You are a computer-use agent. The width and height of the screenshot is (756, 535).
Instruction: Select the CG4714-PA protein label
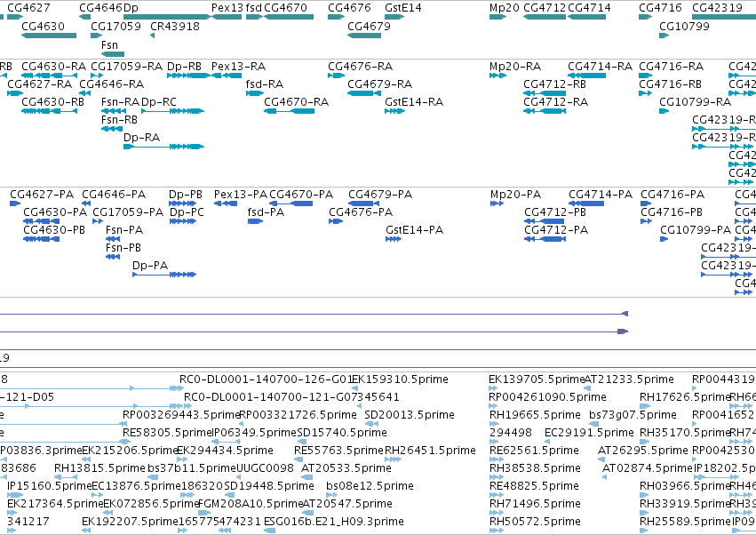(x=601, y=195)
